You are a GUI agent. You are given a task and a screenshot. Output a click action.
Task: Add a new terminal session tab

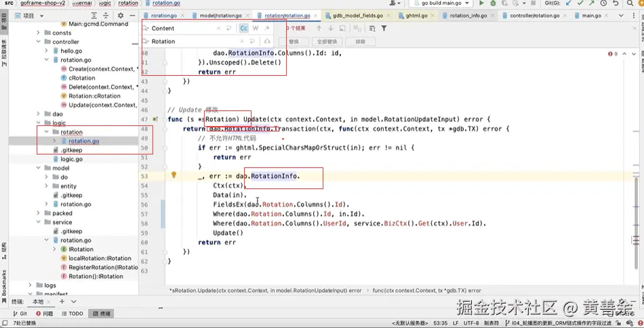(62, 302)
